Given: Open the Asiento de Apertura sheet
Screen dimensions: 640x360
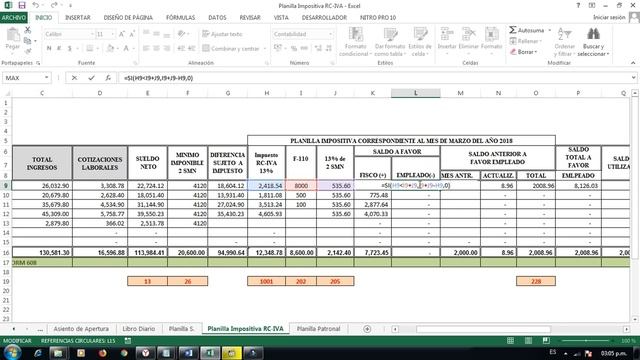Looking at the screenshot, I should pyautogui.click(x=81, y=329).
